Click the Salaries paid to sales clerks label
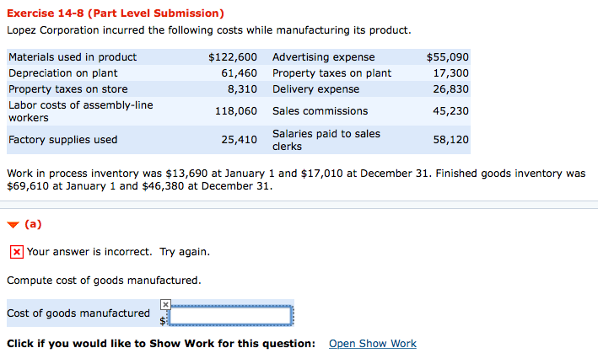The height and width of the screenshot is (364, 598). click(326, 140)
